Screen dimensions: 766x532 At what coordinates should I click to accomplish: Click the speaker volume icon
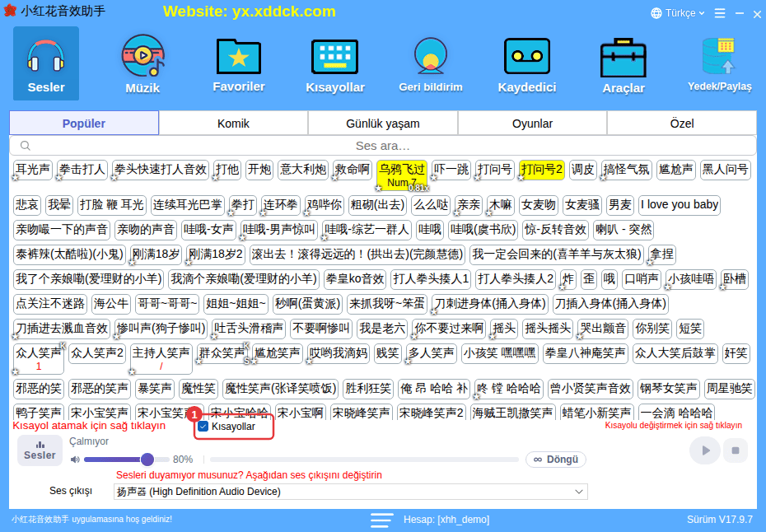[75, 460]
